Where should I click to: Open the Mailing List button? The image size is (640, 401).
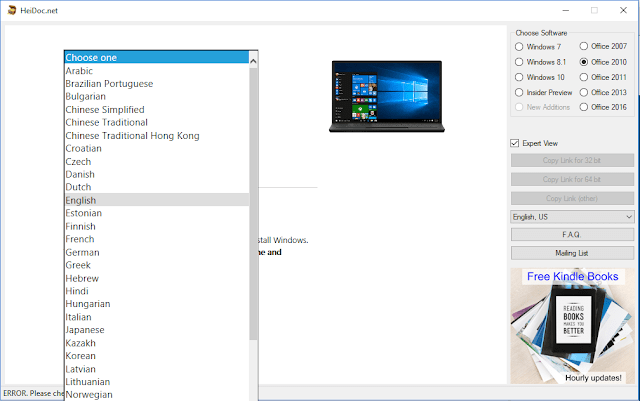tap(572, 253)
